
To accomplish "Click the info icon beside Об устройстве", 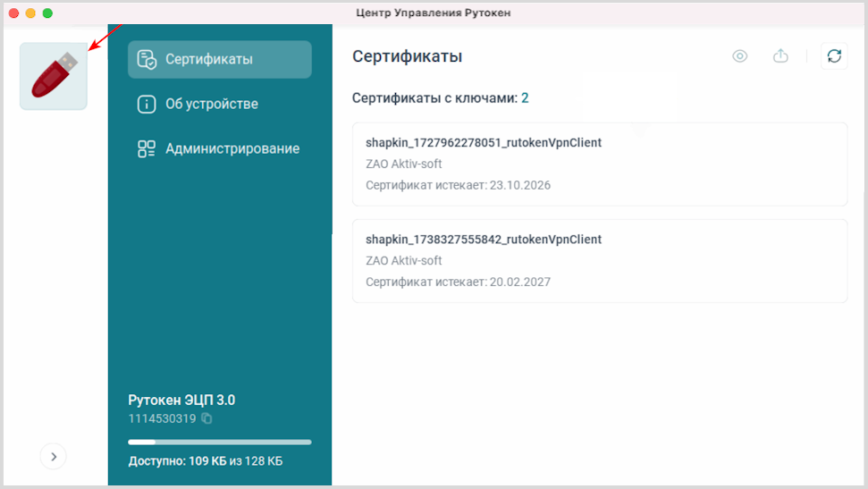I will pos(147,105).
